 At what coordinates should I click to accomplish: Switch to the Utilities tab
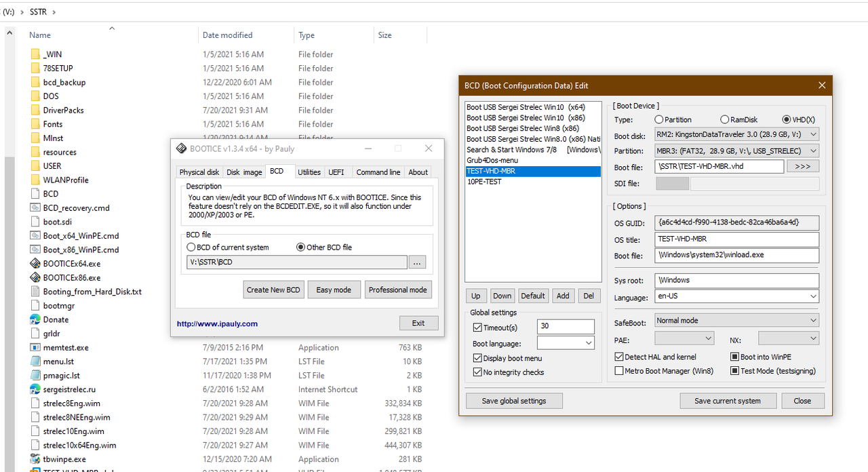pos(309,172)
